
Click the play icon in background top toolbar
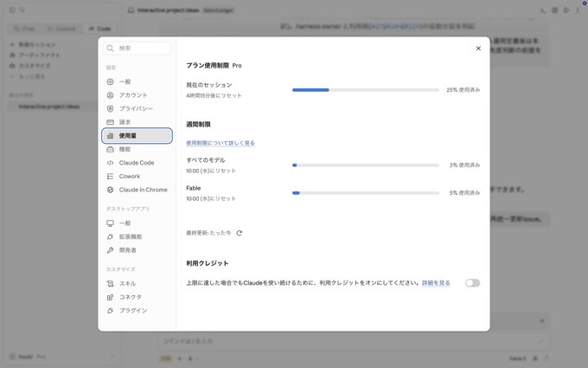pyautogui.click(x=566, y=10)
